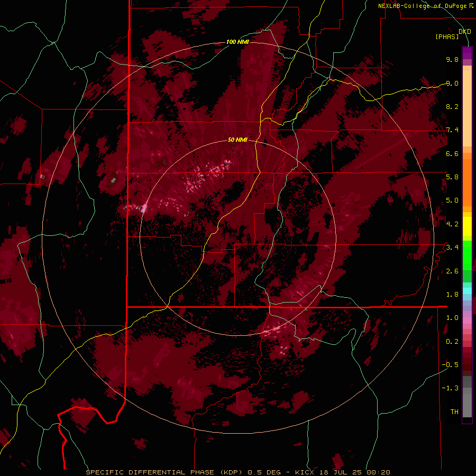Click the 0.2 value on the scale

coord(452,342)
